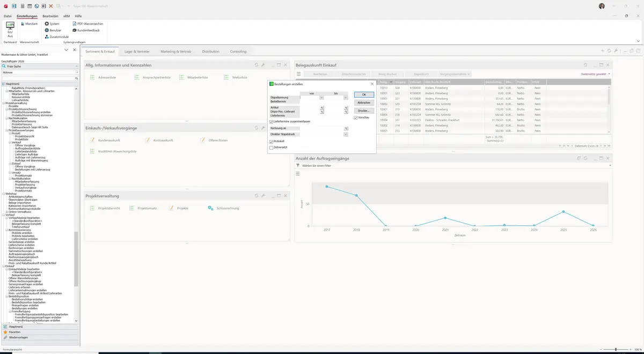Click the Drucker... button
The image size is (644, 354).
364,110
